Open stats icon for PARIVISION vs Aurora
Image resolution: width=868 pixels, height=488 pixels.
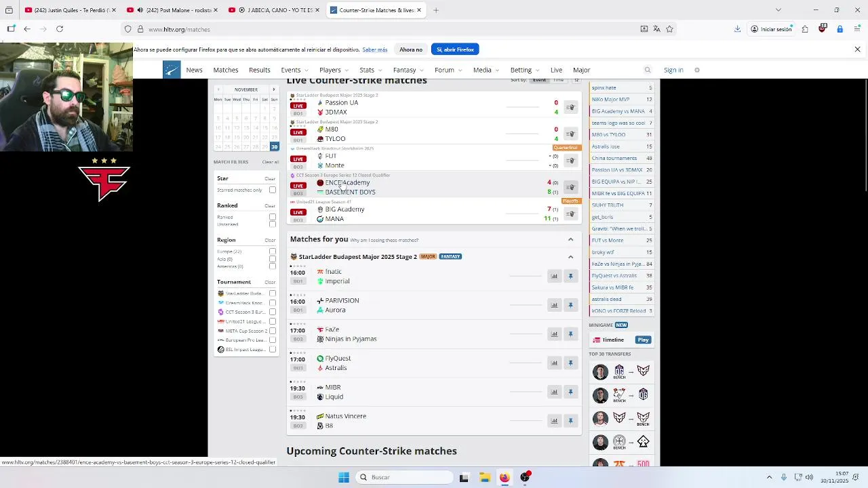(x=554, y=305)
